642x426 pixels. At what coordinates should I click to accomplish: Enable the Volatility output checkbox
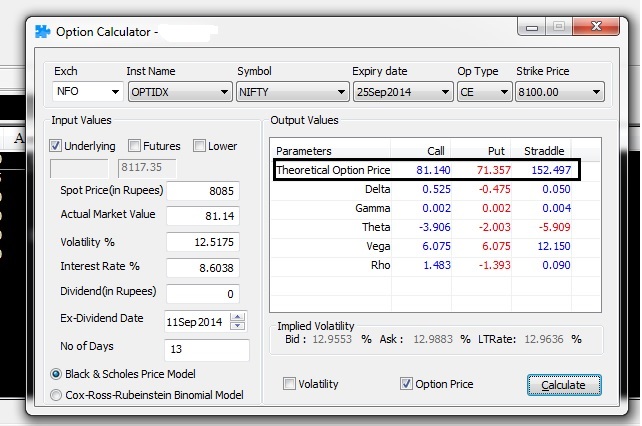point(289,384)
